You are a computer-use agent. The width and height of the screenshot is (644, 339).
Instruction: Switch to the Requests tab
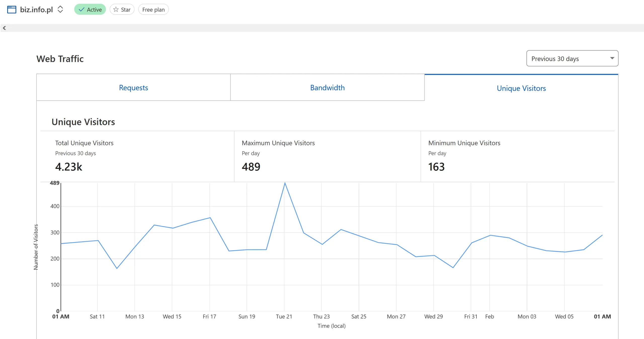point(133,87)
